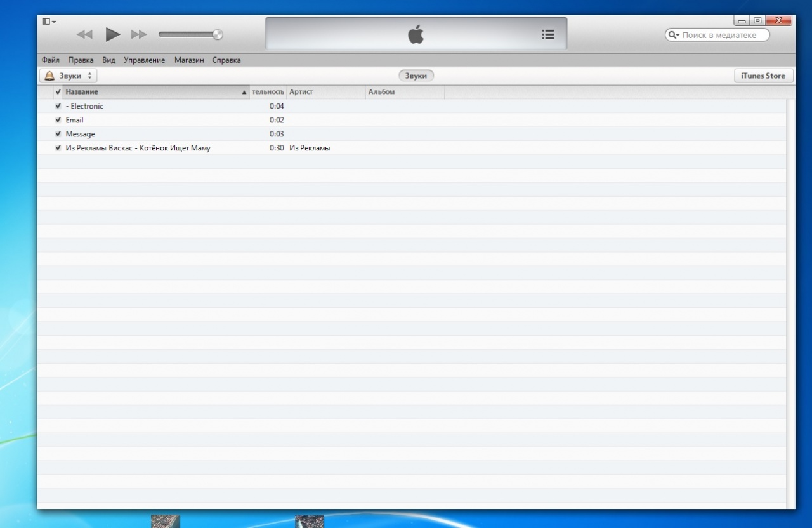Open the Правка menu
Image resolution: width=812 pixels, height=528 pixels.
(x=81, y=60)
